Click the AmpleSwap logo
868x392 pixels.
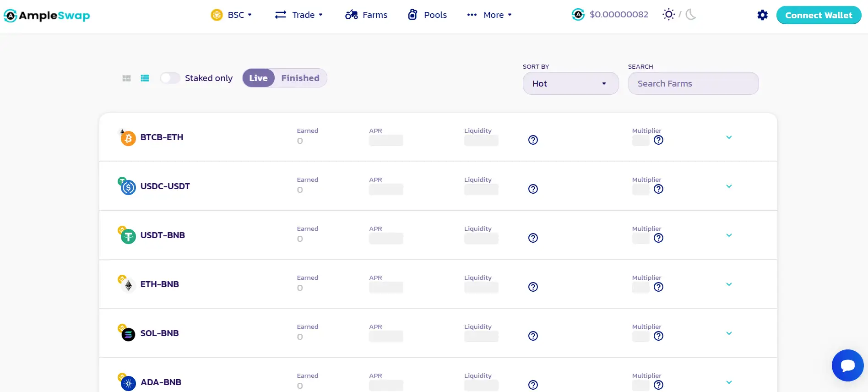(x=47, y=16)
